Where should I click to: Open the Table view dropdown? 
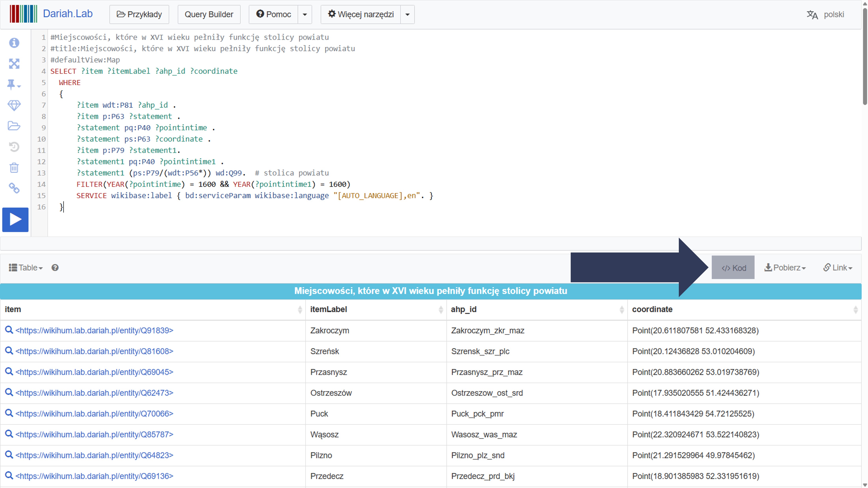click(26, 268)
